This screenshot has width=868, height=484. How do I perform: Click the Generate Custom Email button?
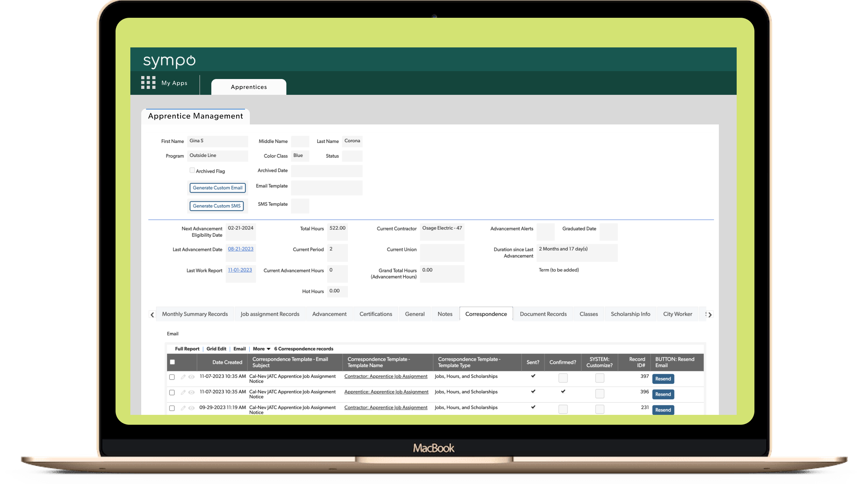coord(217,188)
